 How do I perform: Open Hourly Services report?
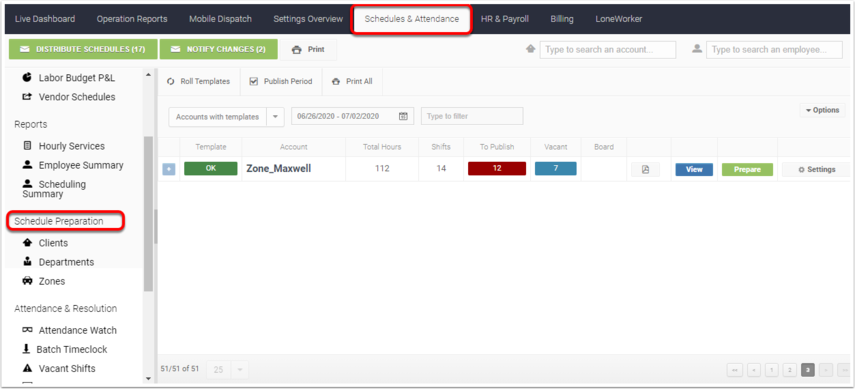point(71,146)
